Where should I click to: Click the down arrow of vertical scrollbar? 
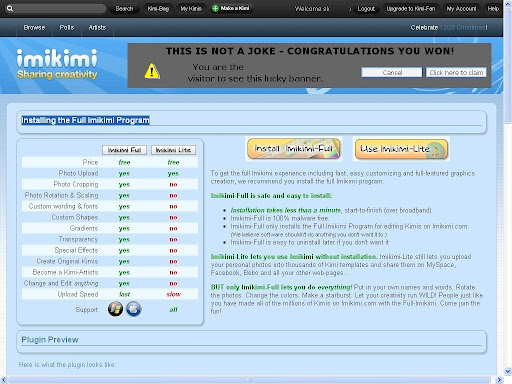508,371
